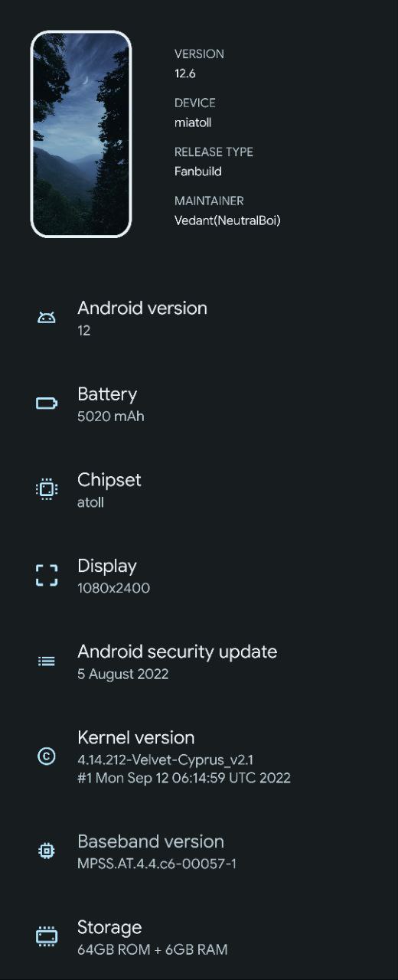Tap the Android robot icon
Viewport: 398px width, 980px height.
click(x=47, y=317)
